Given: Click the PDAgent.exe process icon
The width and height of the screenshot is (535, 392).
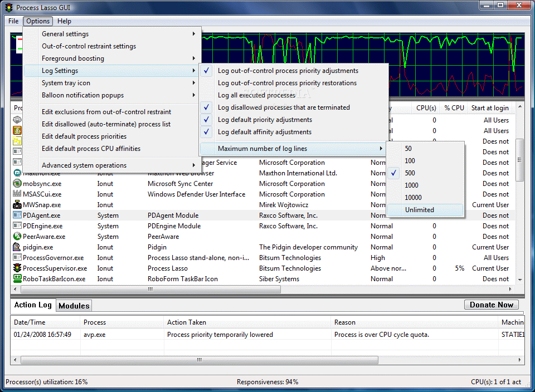Looking at the screenshot, I should pyautogui.click(x=17, y=215).
